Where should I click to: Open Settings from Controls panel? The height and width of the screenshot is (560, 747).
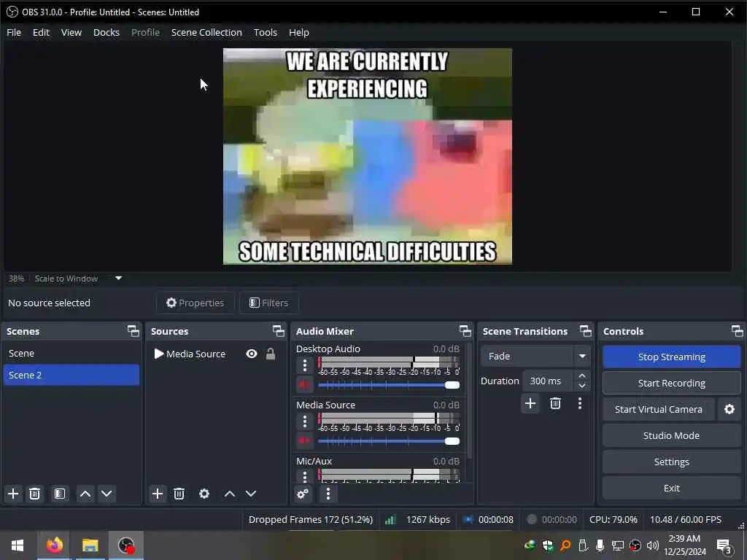[x=672, y=462]
